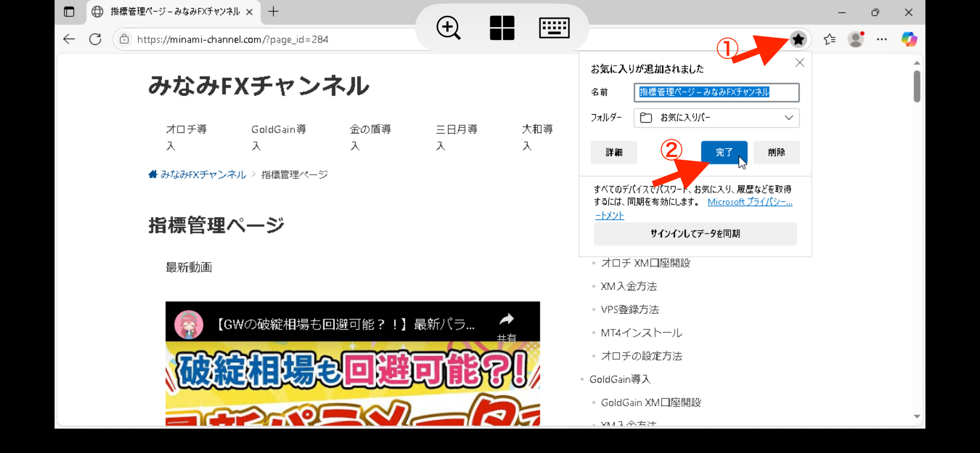Open オロチ導入 navigation menu item
Viewport: 980px width, 453px height.
(x=187, y=137)
